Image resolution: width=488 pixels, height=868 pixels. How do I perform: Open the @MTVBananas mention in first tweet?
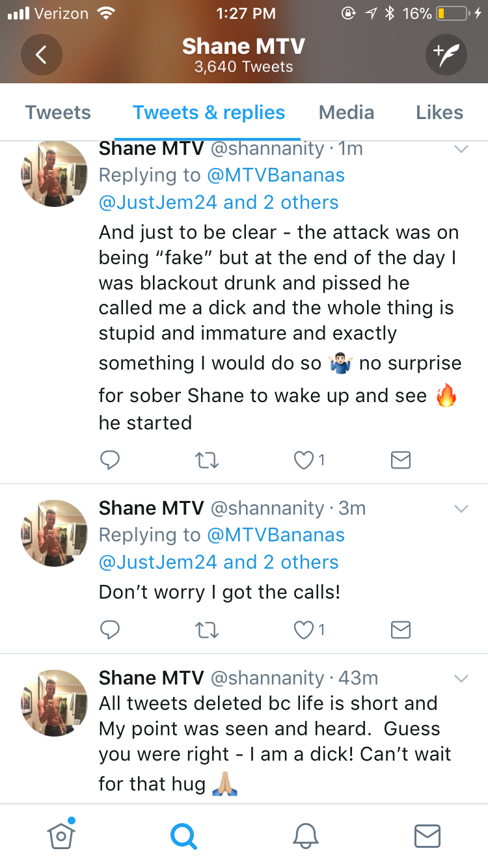[x=276, y=175]
